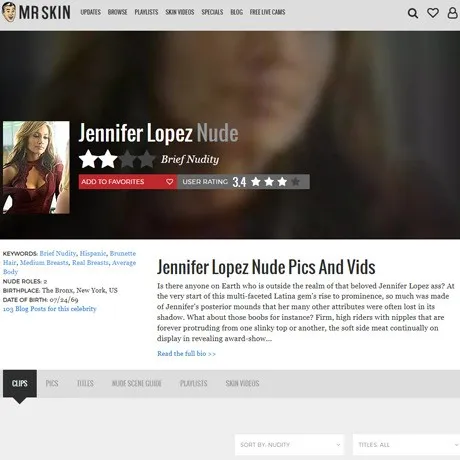Viewport: 460px width, 460px height.
Task: Open the Titles All dropdown
Action: click(406, 445)
